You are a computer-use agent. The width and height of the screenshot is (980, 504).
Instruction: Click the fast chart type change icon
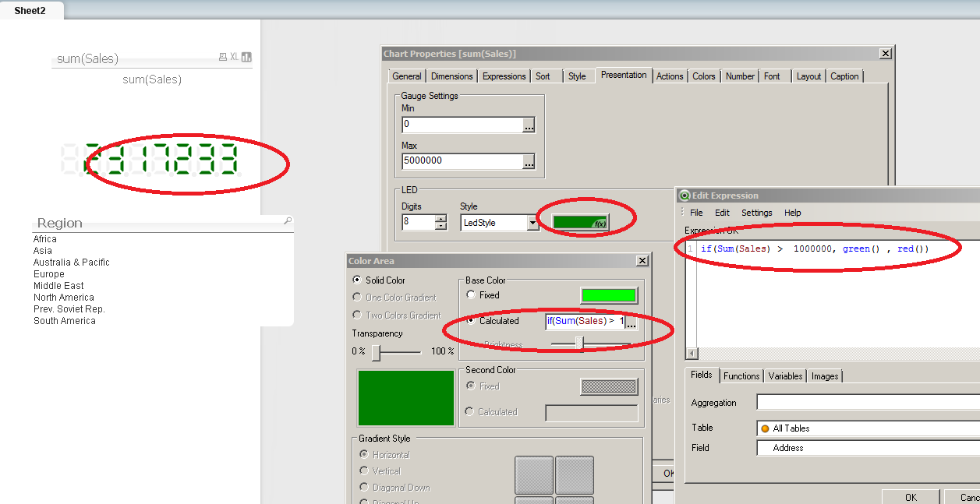click(246, 57)
